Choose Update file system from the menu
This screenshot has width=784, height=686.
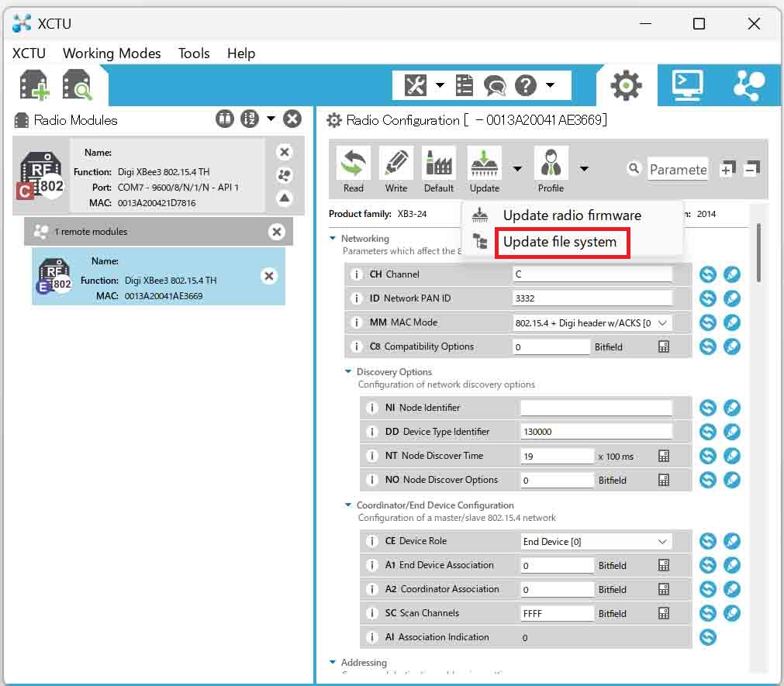(x=559, y=243)
